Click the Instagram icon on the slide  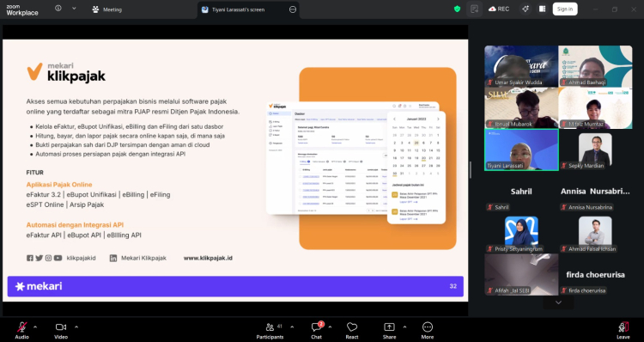[48, 258]
